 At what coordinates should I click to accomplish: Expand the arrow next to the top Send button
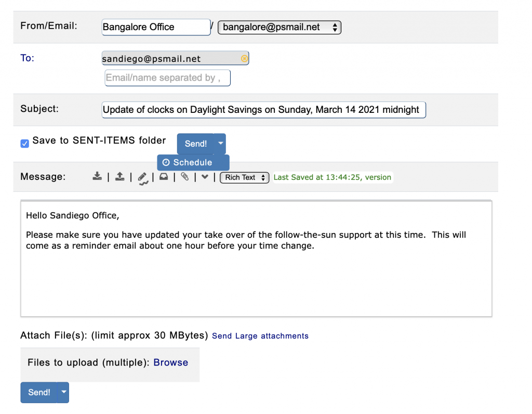click(x=220, y=144)
